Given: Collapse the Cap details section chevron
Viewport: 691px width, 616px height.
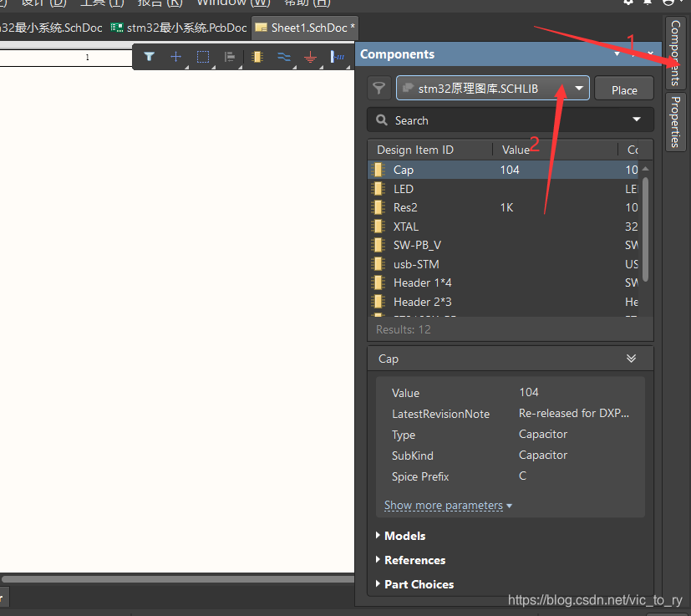Looking at the screenshot, I should coord(631,358).
